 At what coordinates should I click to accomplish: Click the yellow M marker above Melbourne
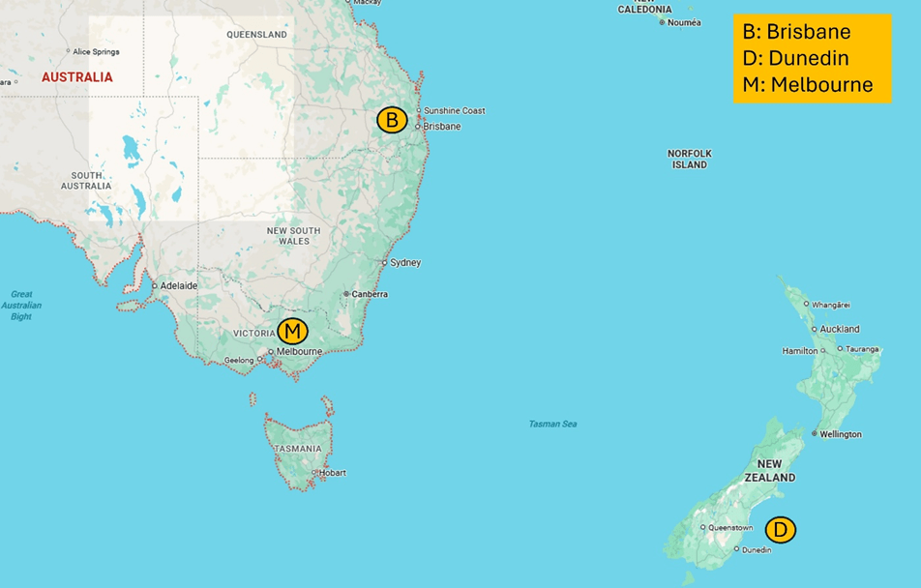coord(292,331)
